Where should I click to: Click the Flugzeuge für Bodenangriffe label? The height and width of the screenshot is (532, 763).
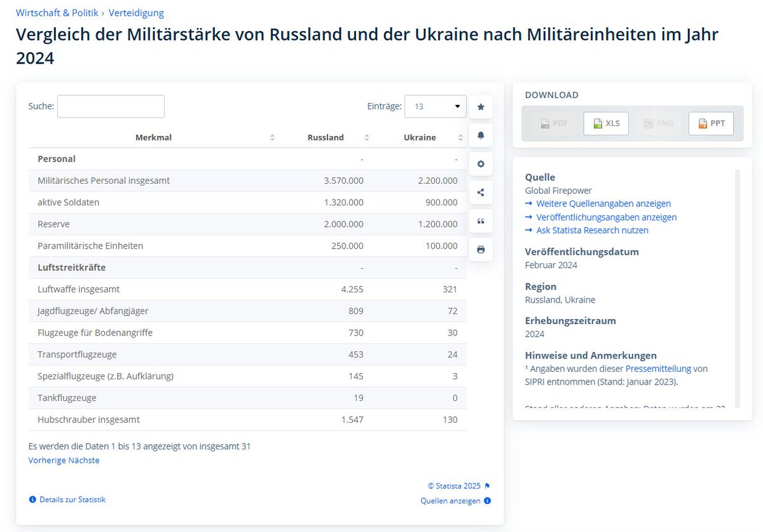[95, 332]
